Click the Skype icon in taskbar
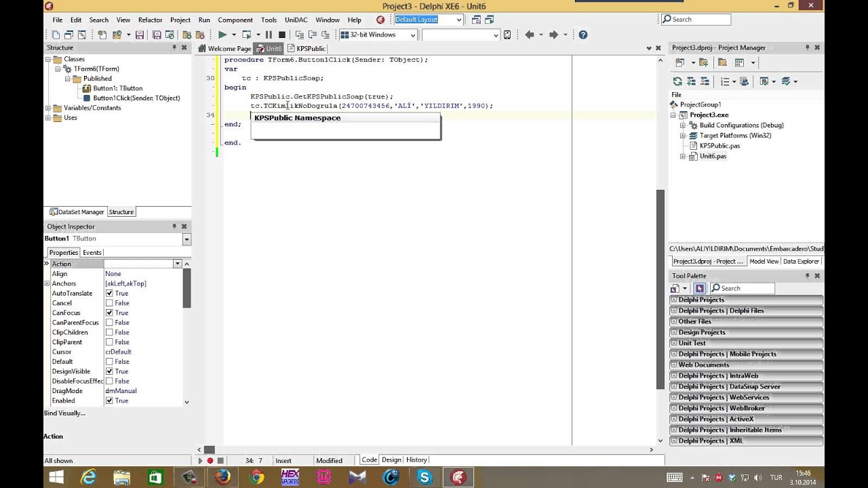Viewport: 868px width, 488px height. coord(425,477)
